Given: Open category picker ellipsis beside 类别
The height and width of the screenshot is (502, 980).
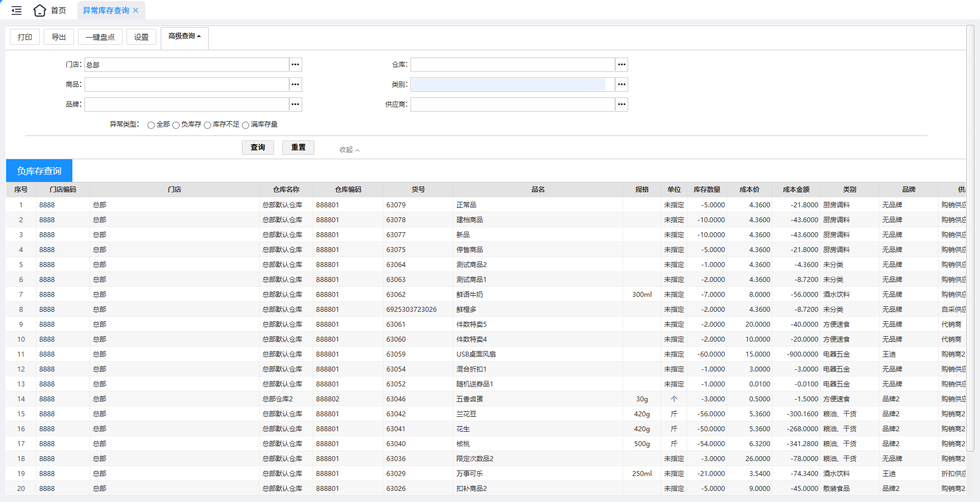Looking at the screenshot, I should 621,85.
